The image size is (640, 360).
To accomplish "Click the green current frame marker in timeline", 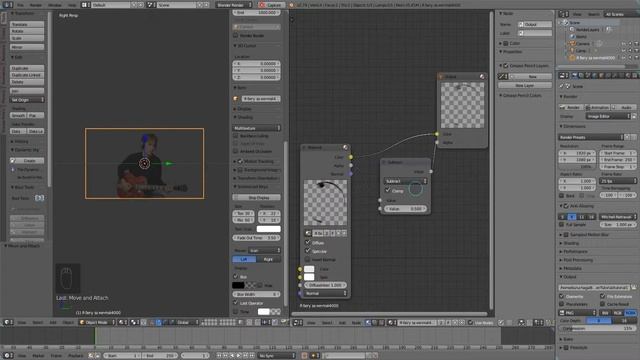I will pyautogui.click(x=95, y=337).
